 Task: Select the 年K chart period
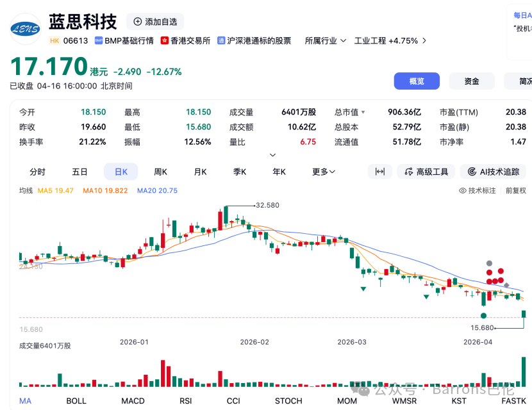(x=279, y=172)
